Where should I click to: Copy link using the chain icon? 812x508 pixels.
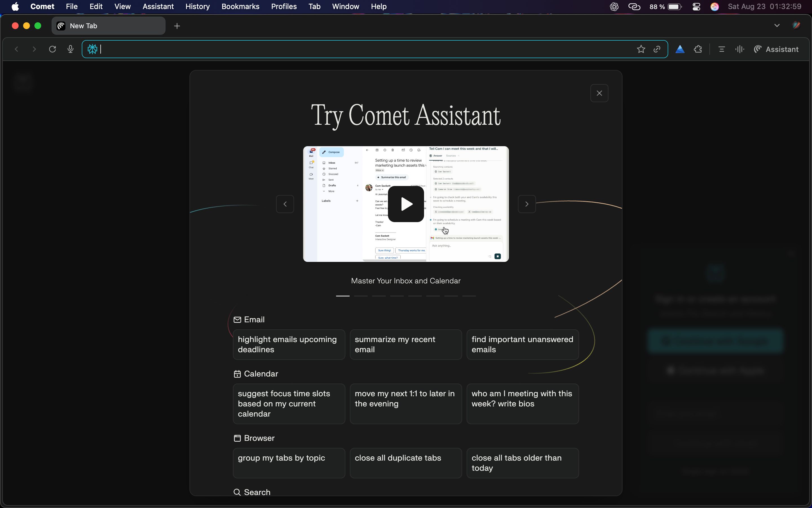(657, 49)
